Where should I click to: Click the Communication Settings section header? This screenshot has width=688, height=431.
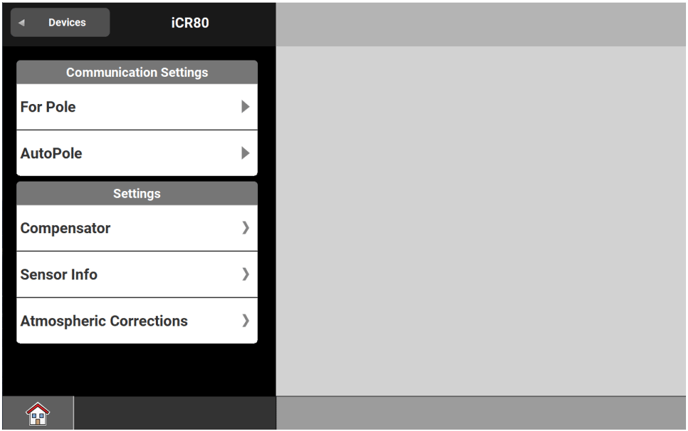(x=137, y=72)
